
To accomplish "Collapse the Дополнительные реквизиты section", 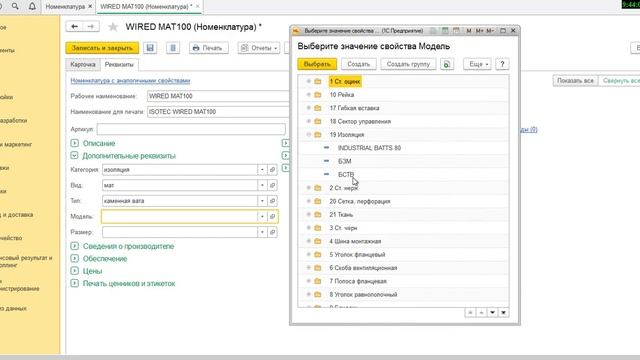I will pos(74,156).
